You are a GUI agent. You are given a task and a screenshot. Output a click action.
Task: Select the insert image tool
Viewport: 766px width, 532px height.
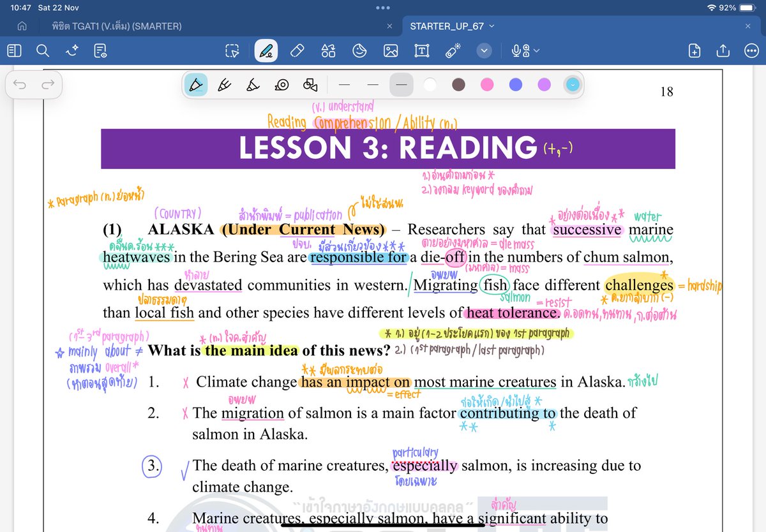[x=391, y=50]
